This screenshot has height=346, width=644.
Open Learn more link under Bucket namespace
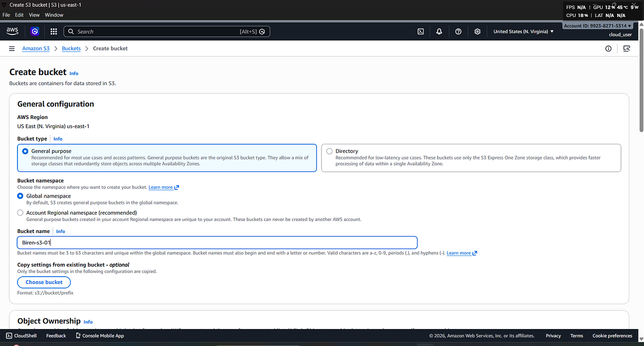(164, 187)
